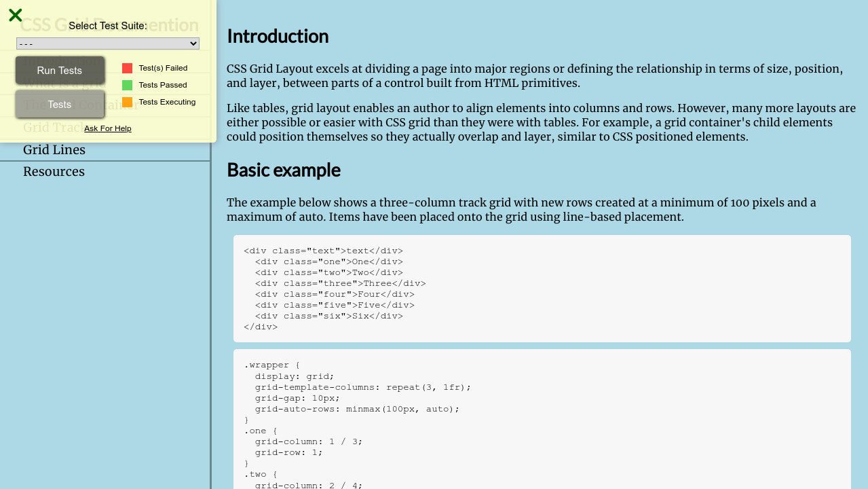Click inside the HTML div code block

point(542,289)
